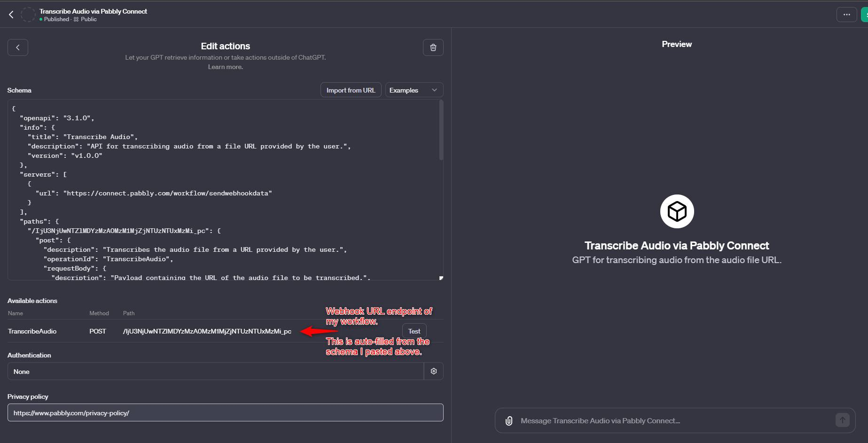Open the three-dot more options menu
This screenshot has height=443, width=868.
coord(846,15)
